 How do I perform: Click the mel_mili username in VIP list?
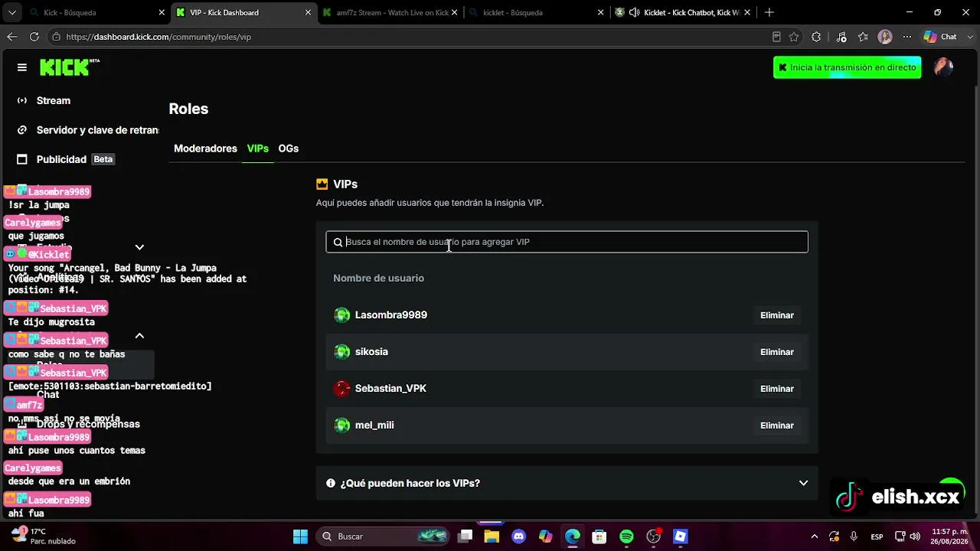point(374,425)
